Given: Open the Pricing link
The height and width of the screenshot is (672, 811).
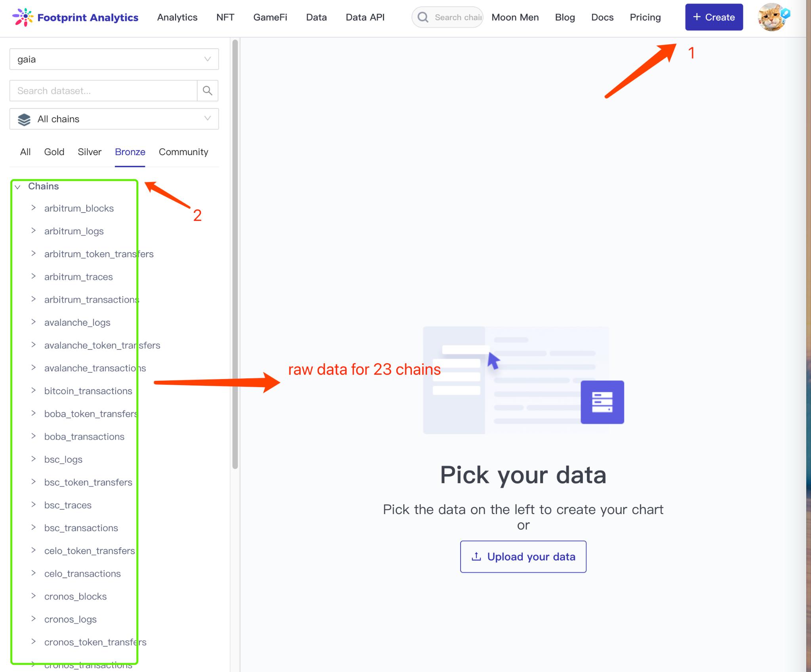Looking at the screenshot, I should (645, 17).
